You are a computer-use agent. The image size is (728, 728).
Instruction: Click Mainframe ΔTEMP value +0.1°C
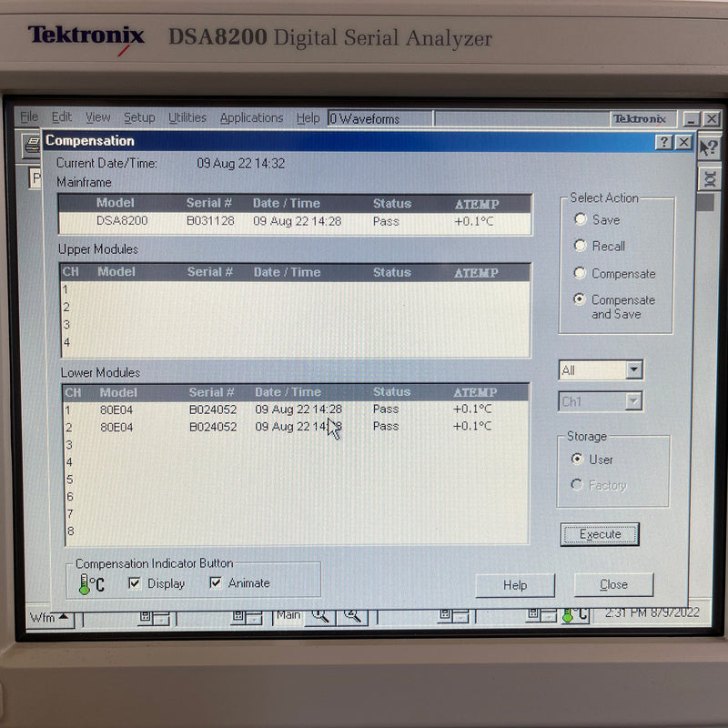click(x=473, y=221)
